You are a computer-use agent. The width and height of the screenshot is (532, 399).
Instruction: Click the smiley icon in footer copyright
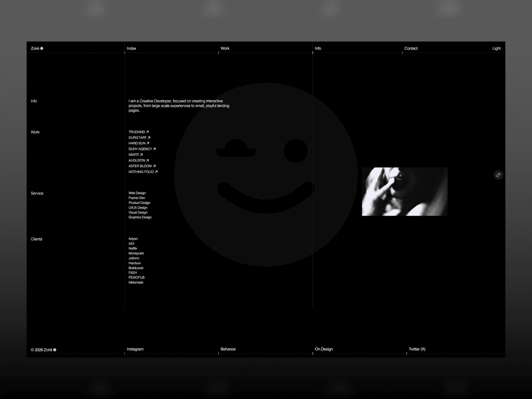click(x=55, y=350)
